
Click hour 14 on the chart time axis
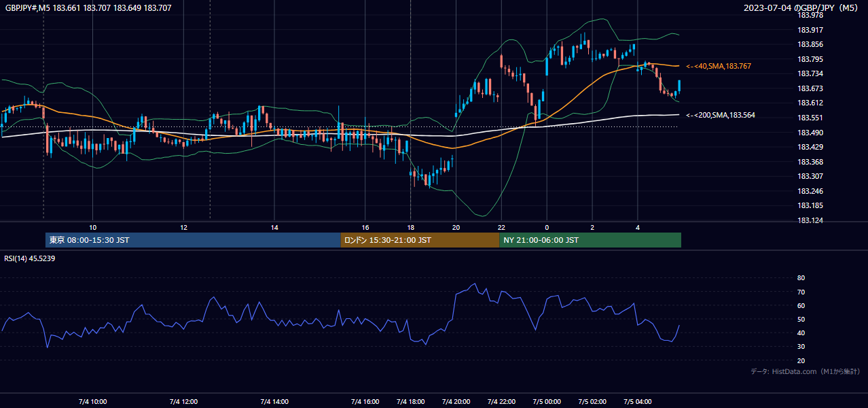(x=274, y=227)
